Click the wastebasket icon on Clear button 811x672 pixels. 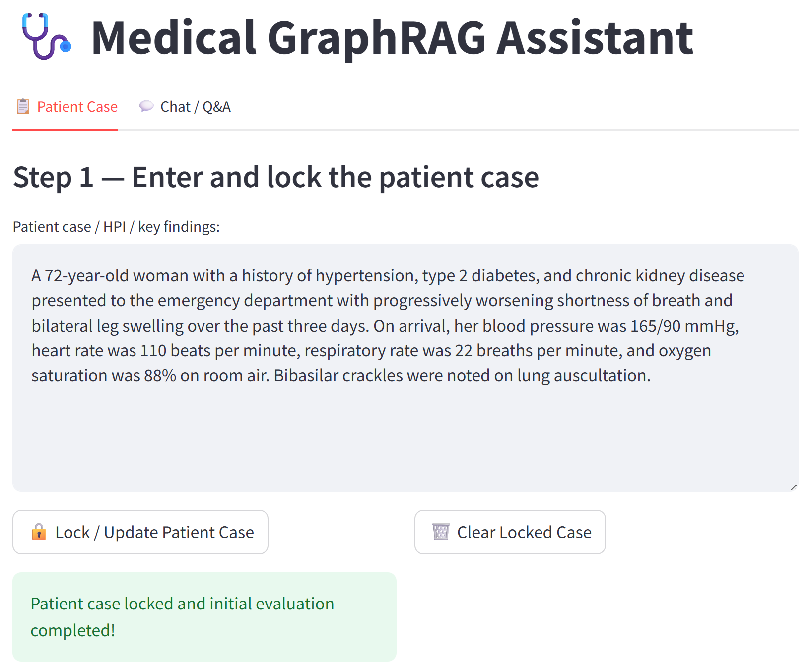tap(441, 532)
